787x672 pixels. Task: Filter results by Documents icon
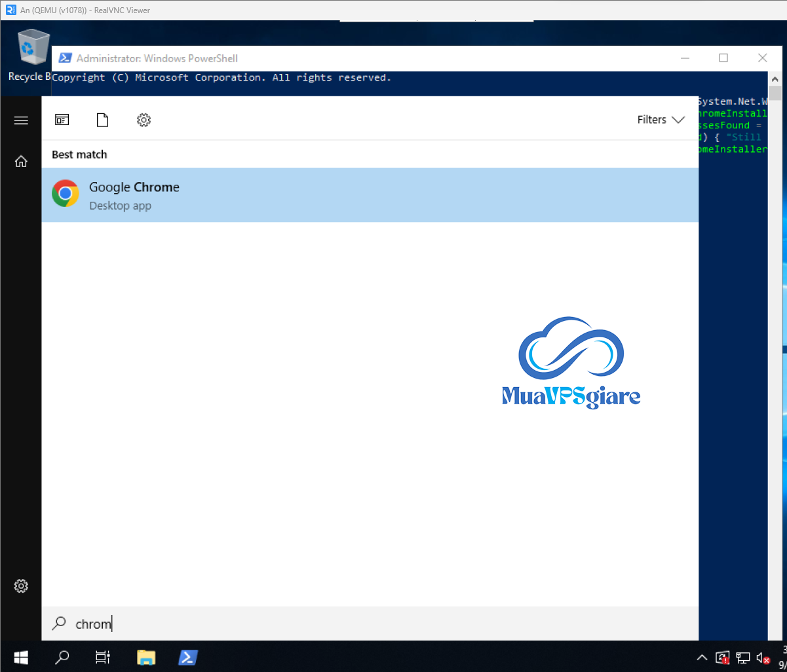pyautogui.click(x=102, y=120)
